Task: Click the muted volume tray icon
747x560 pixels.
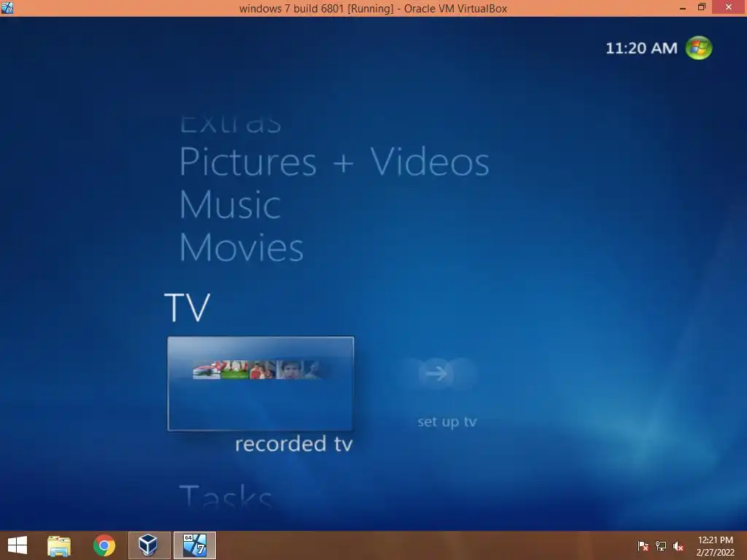Action: point(678,546)
